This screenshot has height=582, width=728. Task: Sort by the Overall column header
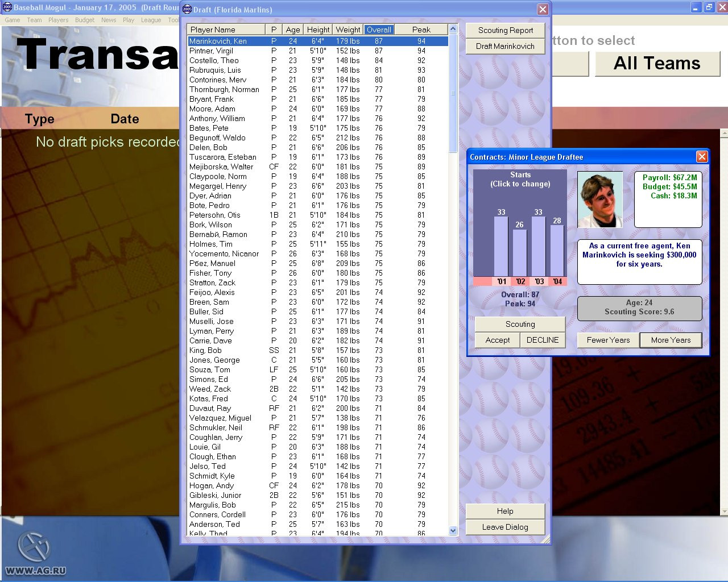[379, 30]
